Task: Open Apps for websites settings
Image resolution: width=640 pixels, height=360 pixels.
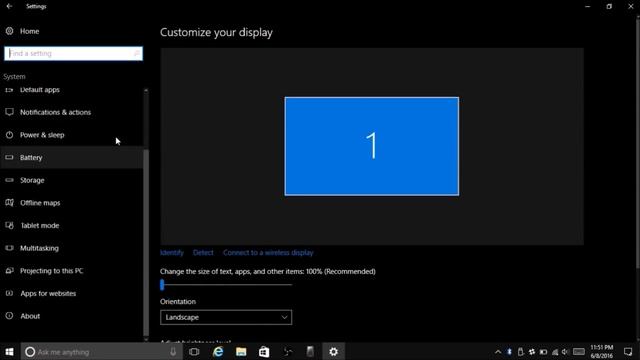Action: tap(48, 293)
